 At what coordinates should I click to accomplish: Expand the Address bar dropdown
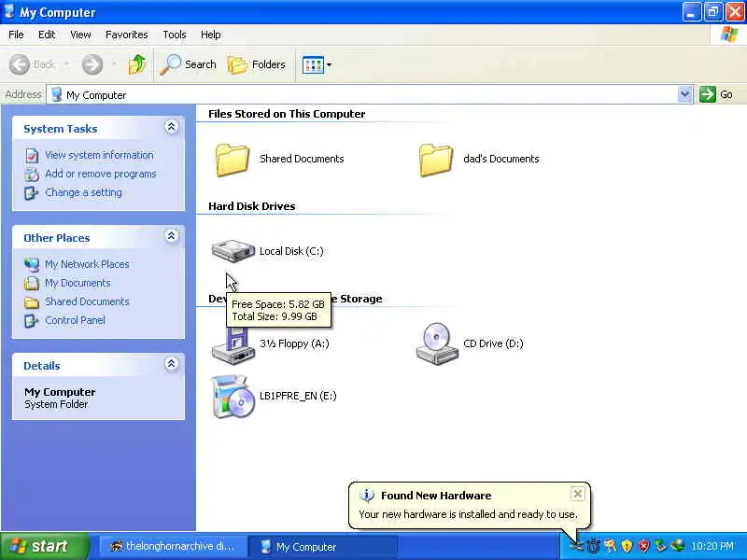(x=684, y=94)
